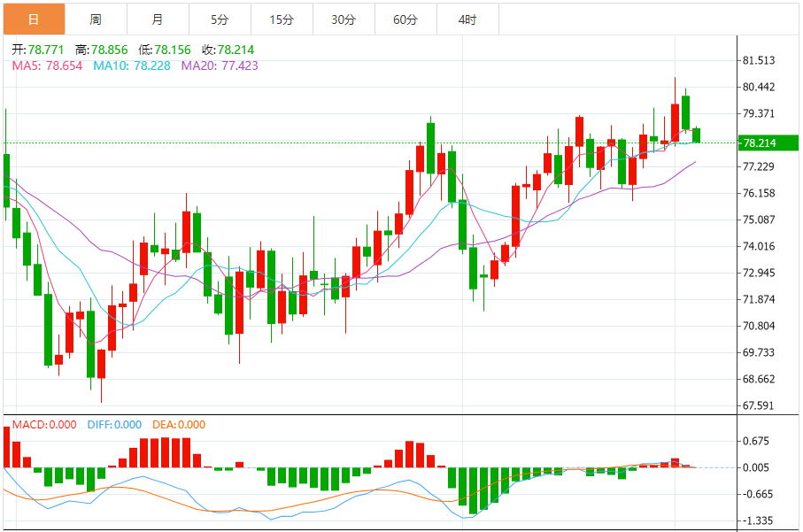Select the 日 daily timeframe tab
The image size is (803, 532).
click(x=35, y=19)
